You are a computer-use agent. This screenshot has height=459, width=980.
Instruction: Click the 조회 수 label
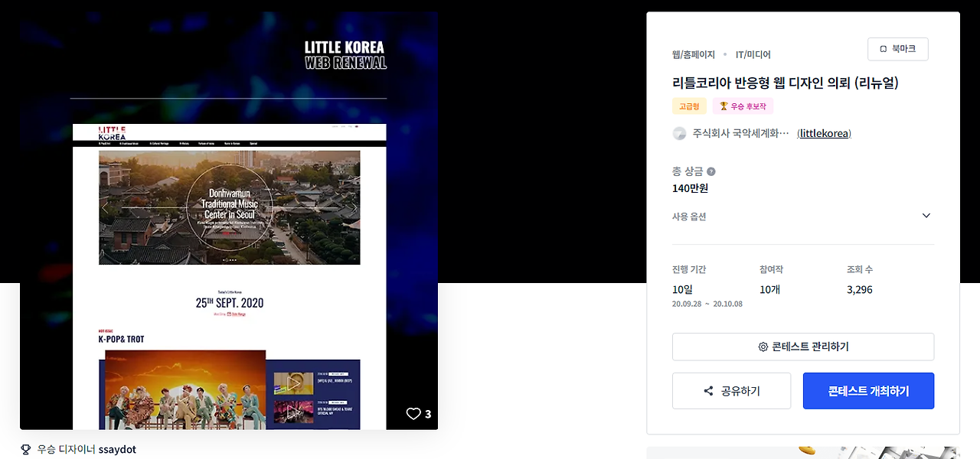(x=860, y=269)
